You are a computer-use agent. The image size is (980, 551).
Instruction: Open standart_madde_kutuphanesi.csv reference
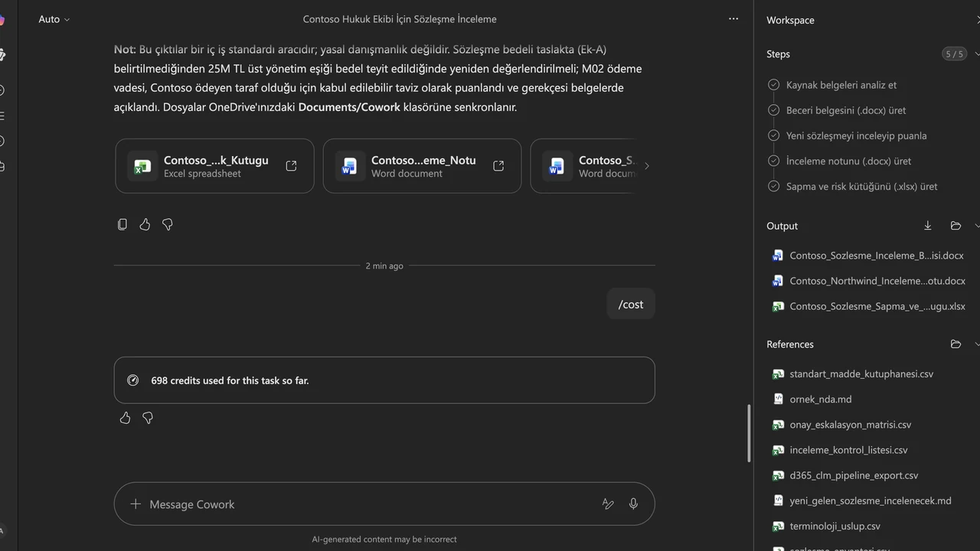(861, 374)
